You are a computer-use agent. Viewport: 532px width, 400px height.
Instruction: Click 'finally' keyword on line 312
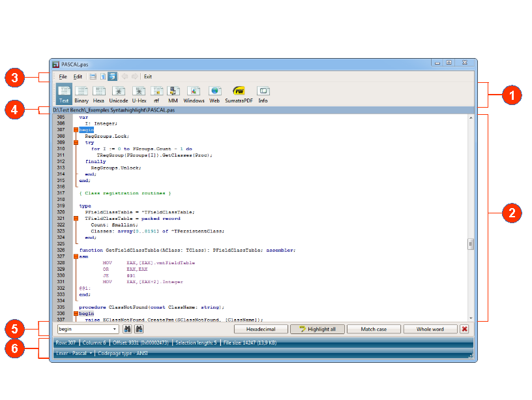[96, 161]
